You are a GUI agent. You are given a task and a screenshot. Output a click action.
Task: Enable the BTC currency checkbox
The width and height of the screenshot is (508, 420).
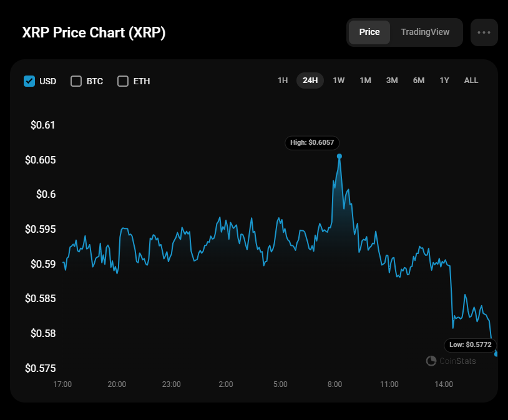coord(76,81)
